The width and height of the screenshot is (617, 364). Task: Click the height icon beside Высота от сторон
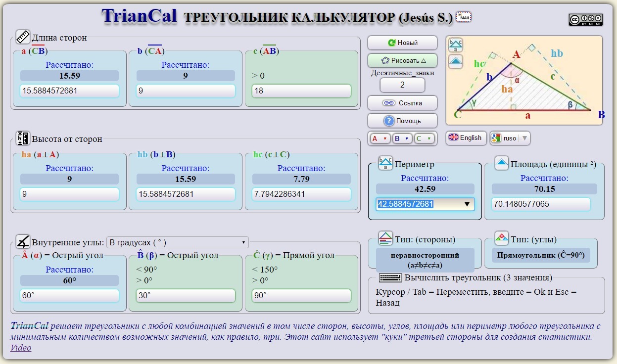coord(23,138)
